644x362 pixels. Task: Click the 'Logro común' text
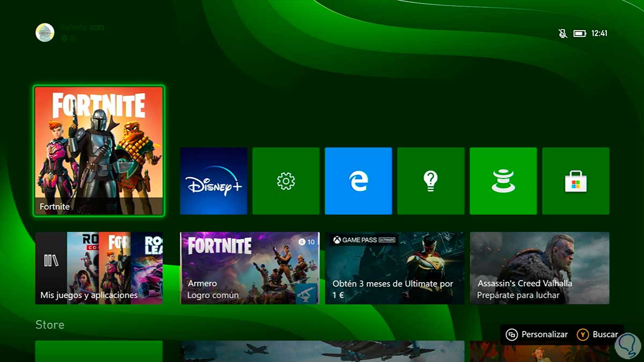click(213, 295)
